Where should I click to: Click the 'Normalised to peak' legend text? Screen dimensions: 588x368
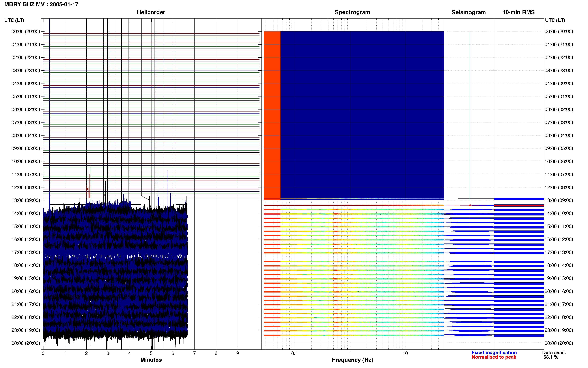(494, 357)
